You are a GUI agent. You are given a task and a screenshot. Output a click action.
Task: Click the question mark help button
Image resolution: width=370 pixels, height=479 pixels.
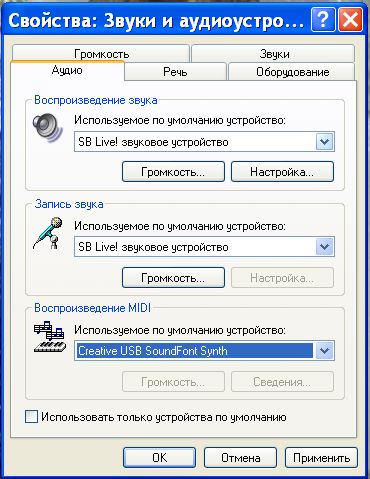pyautogui.click(x=322, y=20)
